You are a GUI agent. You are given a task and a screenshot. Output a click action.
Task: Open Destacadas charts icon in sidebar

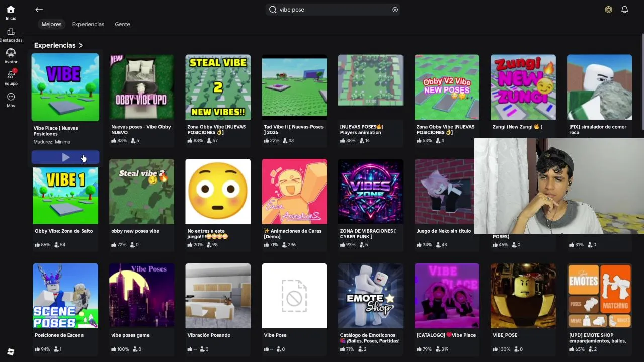(11, 31)
